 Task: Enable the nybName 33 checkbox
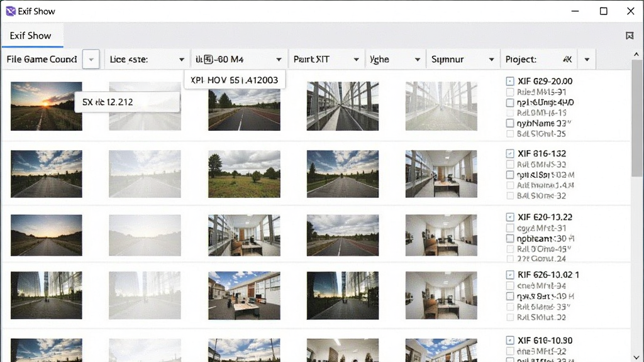tap(509, 123)
